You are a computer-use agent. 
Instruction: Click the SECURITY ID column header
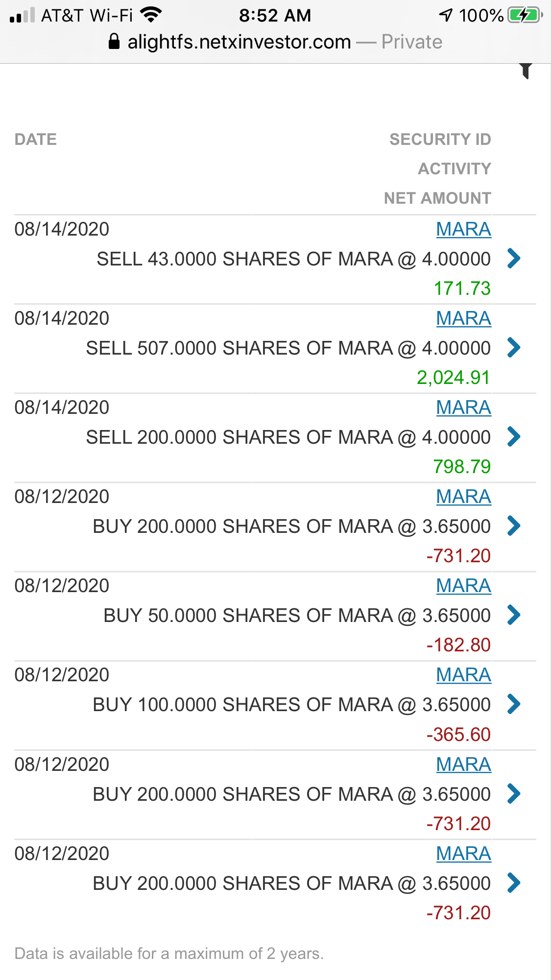pos(440,140)
